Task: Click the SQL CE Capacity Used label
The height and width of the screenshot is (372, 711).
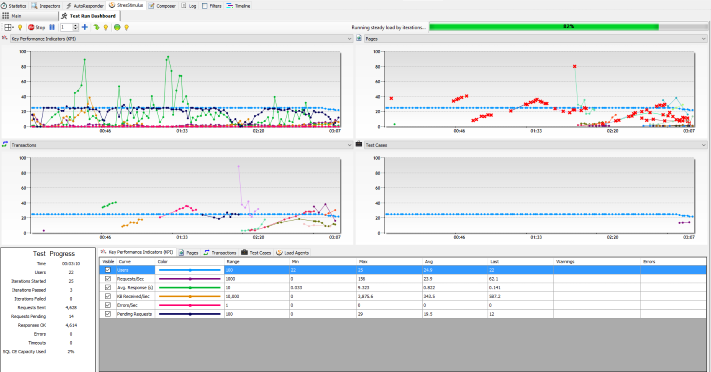Action: pos(24,352)
